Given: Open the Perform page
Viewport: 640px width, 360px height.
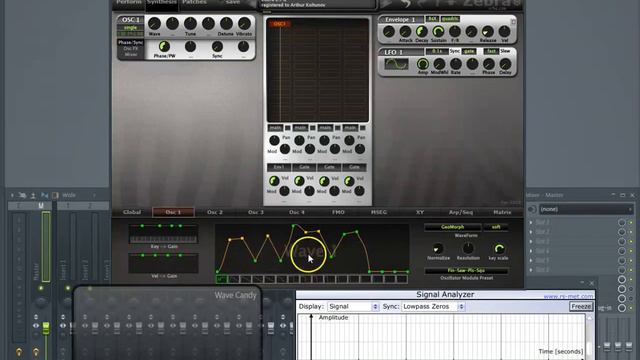Looking at the screenshot, I should tap(129, 2).
